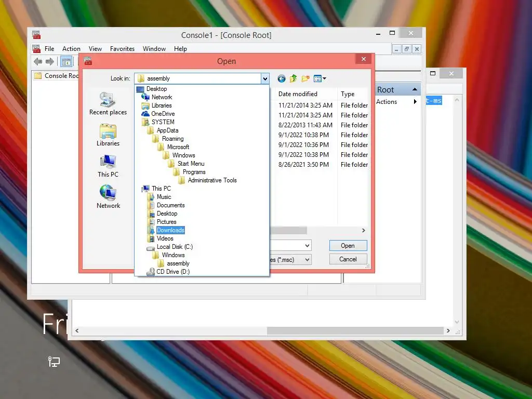
Task: Choose This PC in the Look in list
Action: pyautogui.click(x=161, y=189)
